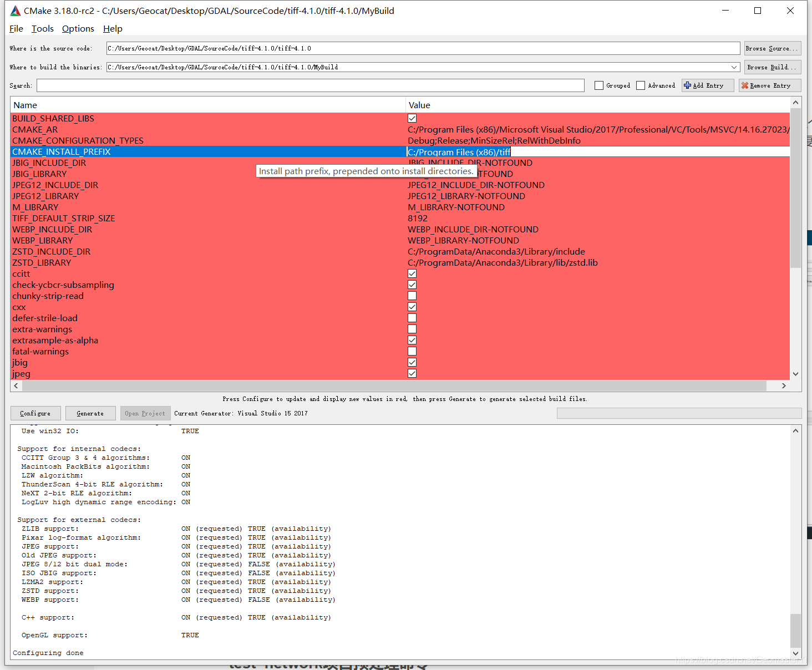Click the 8192 strip size value
Screen dimensions: 812x670
[418, 219]
